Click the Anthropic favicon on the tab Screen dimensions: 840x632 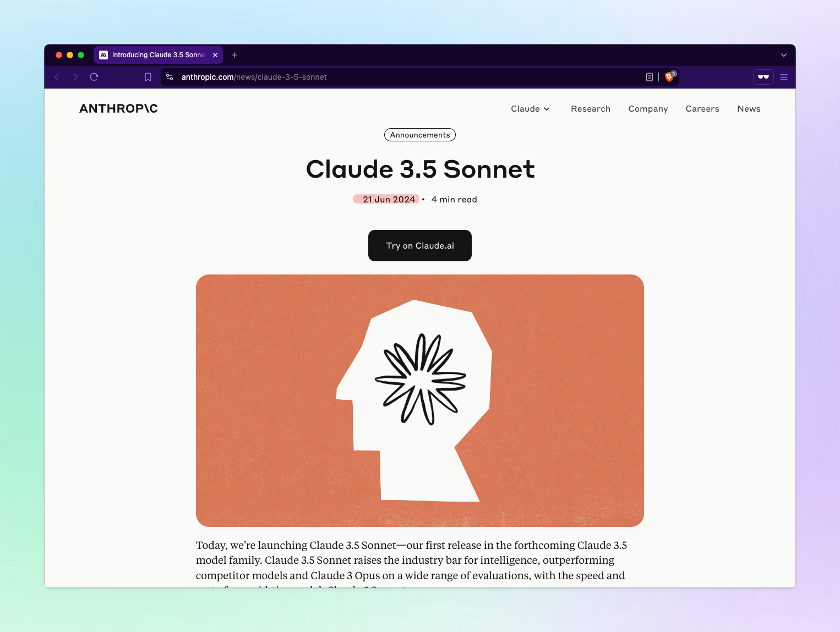pyautogui.click(x=103, y=55)
